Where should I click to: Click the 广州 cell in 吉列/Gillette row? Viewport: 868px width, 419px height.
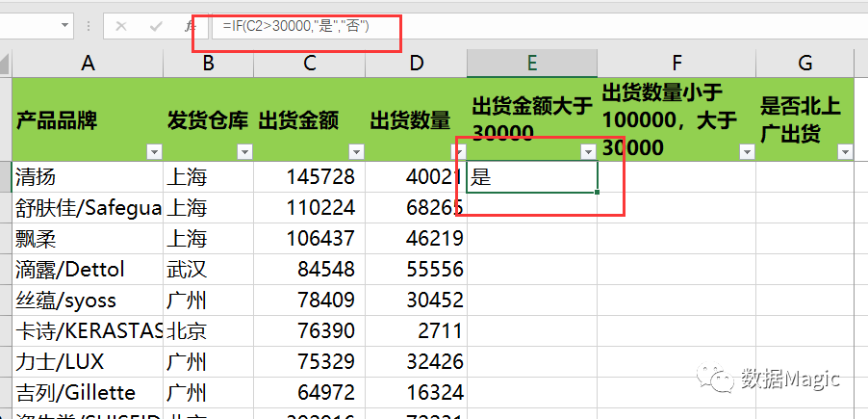pos(208,393)
